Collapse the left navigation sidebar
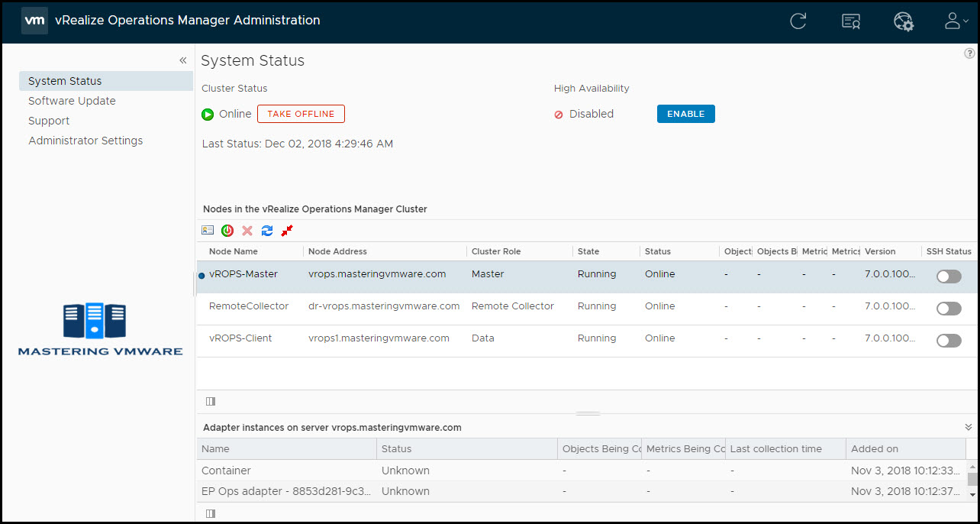The height and width of the screenshot is (524, 980). coord(183,60)
